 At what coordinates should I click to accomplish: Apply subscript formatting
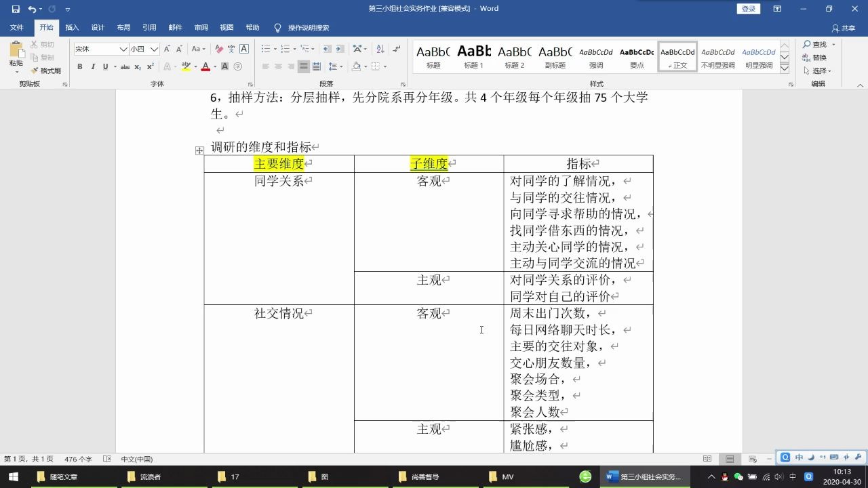[138, 66]
